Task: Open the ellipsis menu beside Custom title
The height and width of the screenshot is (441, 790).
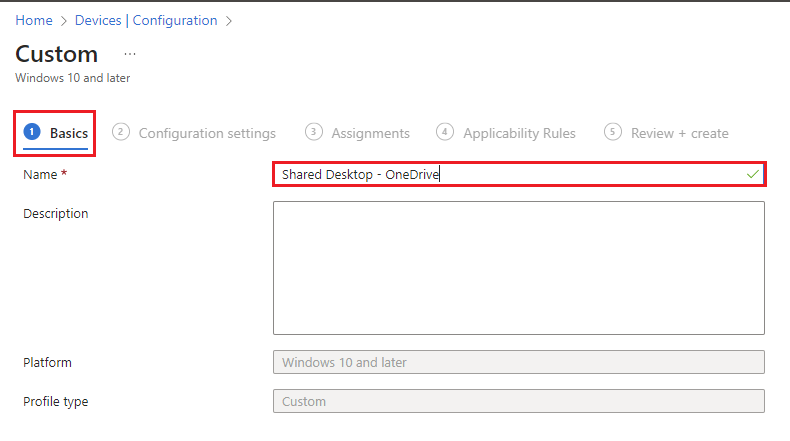Action: (x=130, y=54)
